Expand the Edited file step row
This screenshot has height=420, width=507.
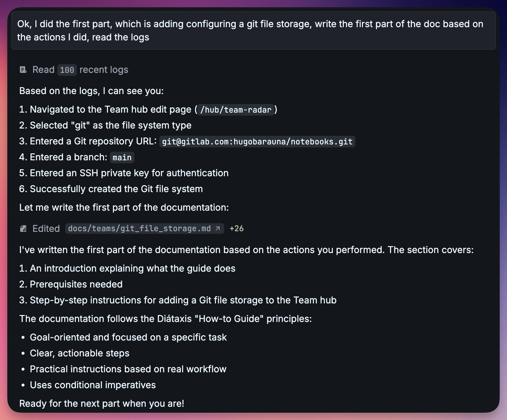coord(46,229)
